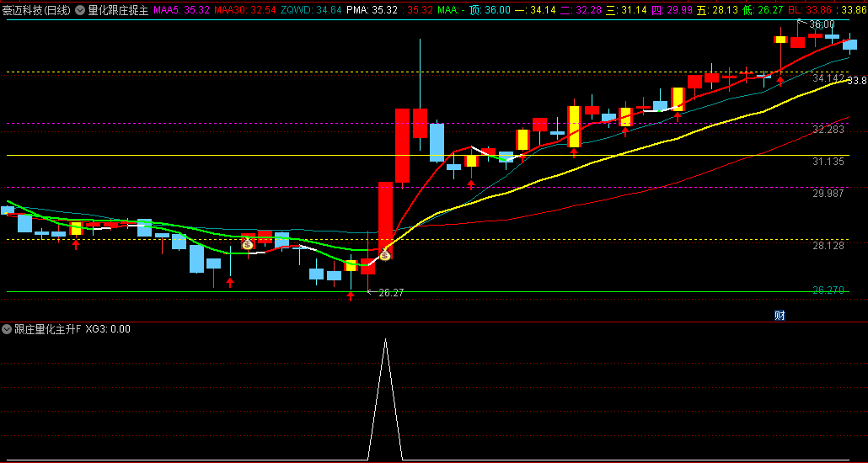Click the white XG3 signal spike

385,398
